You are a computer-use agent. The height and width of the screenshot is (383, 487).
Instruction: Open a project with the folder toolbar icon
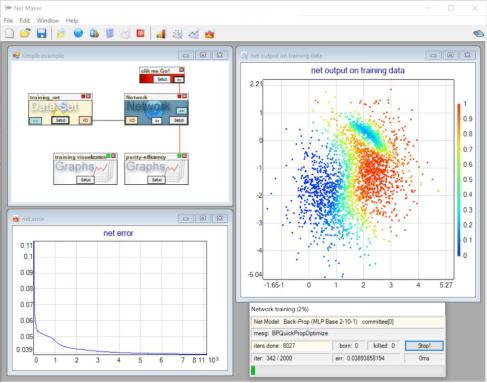point(25,33)
